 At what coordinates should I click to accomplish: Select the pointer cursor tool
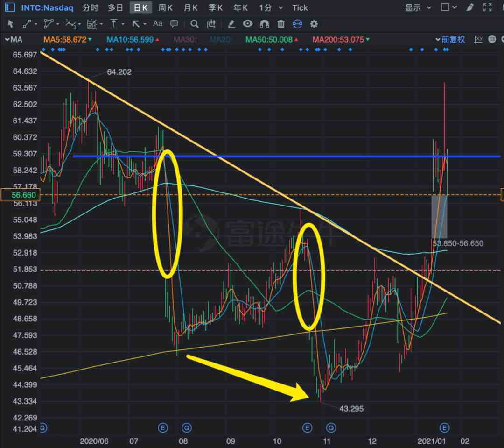[10, 24]
